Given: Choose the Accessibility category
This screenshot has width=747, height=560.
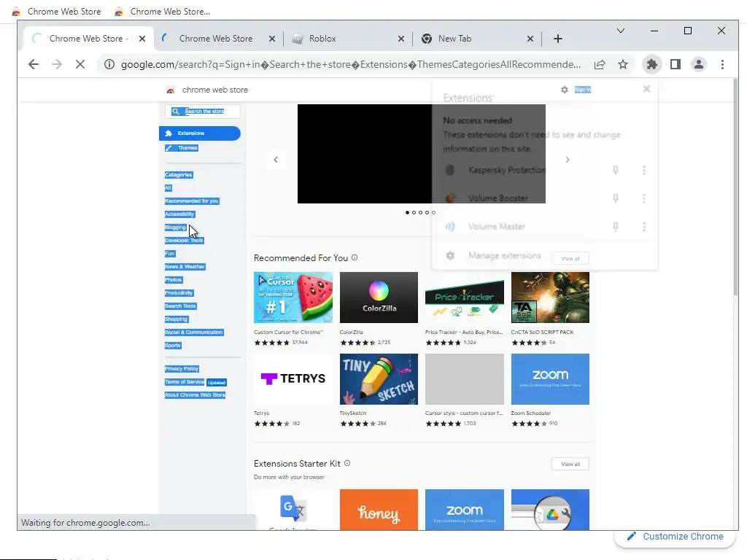Looking at the screenshot, I should (179, 214).
